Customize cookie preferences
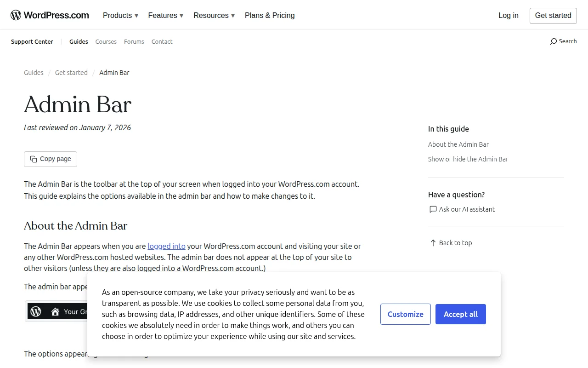 click(x=405, y=314)
